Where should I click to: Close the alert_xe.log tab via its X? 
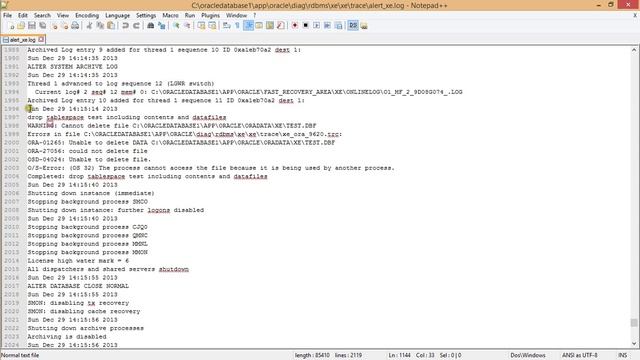coord(41,39)
